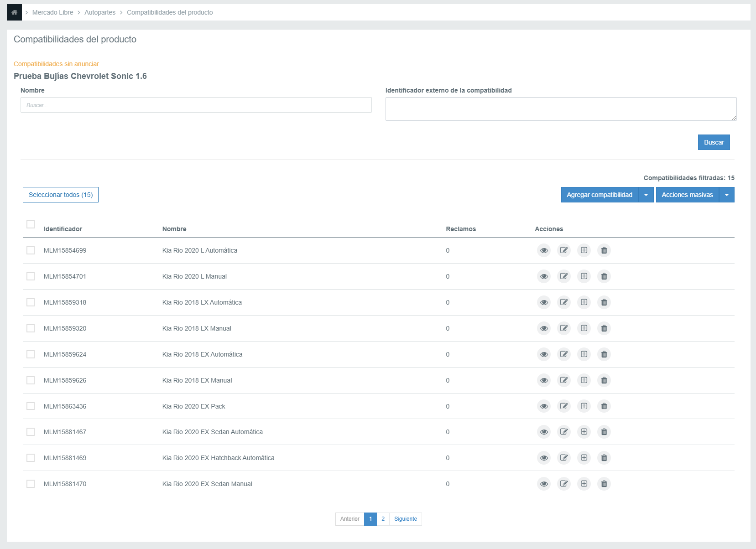The image size is (756, 549).
Task: Click Acciones masivas button
Action: 688,195
